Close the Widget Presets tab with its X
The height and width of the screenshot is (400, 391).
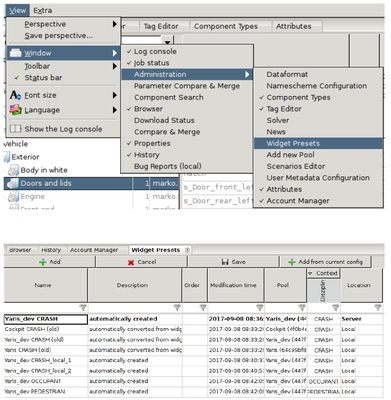tap(187, 250)
